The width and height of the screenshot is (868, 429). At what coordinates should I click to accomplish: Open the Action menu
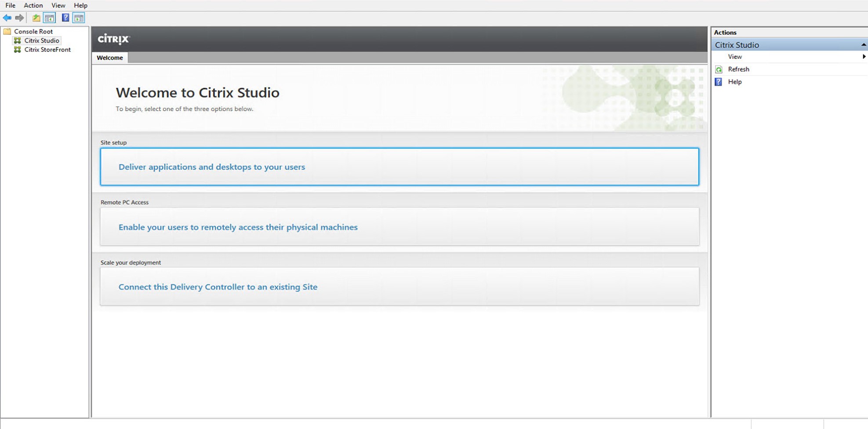click(x=33, y=5)
